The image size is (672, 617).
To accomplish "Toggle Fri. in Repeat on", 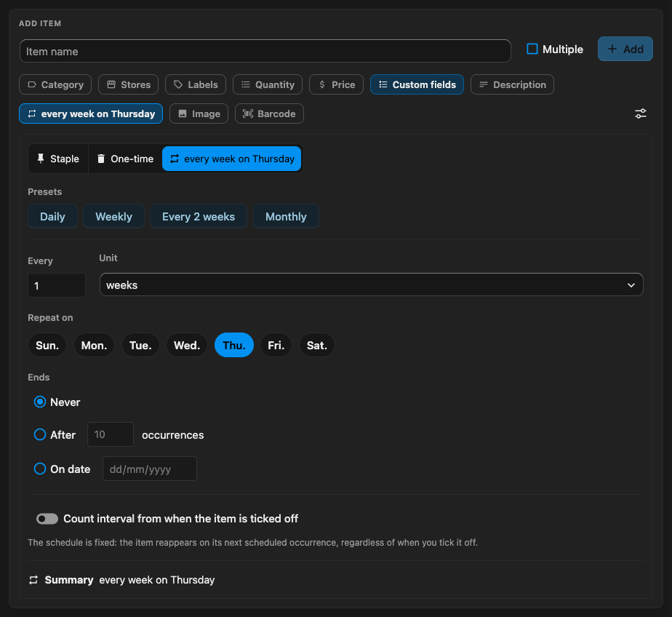I will point(276,345).
